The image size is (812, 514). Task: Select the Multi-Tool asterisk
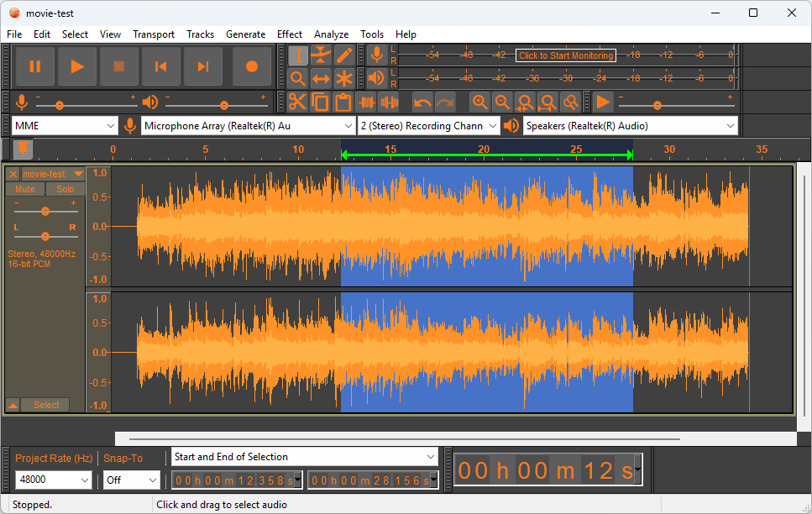point(344,79)
